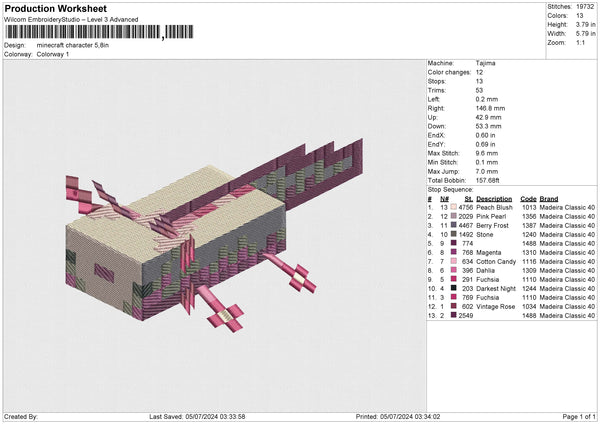
Task: Click the Pink Pearl color swatch
Action: point(453,216)
